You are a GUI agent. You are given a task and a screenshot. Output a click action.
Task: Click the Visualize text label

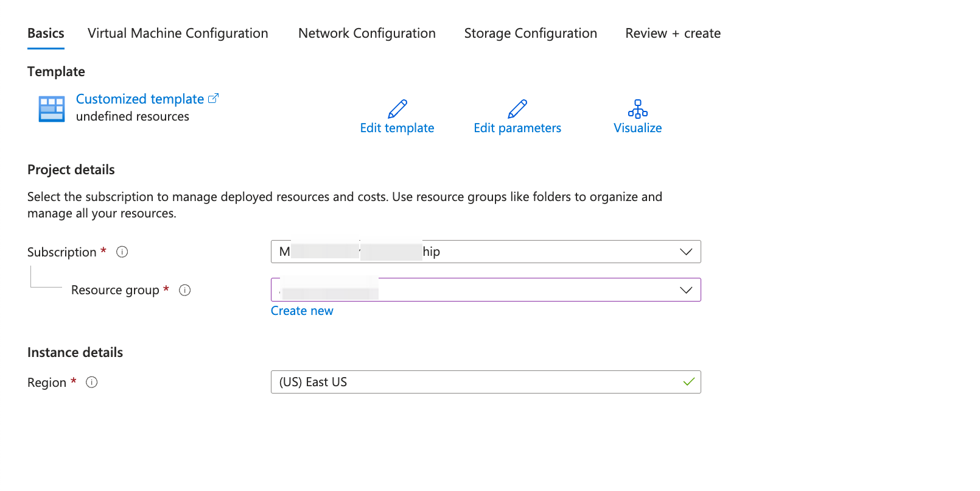click(x=637, y=129)
